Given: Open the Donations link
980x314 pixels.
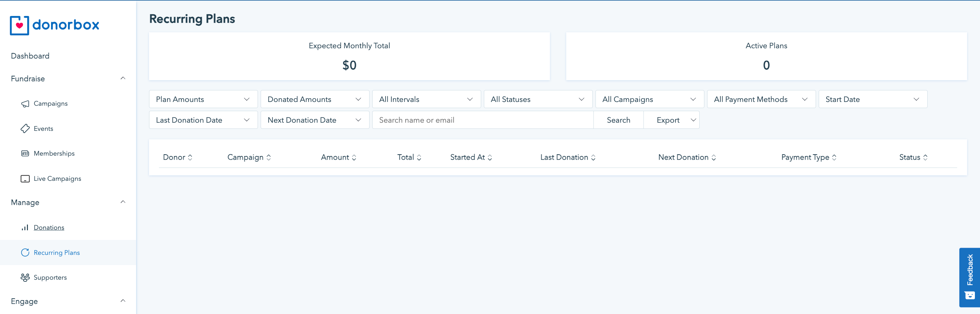Looking at the screenshot, I should 49,228.
